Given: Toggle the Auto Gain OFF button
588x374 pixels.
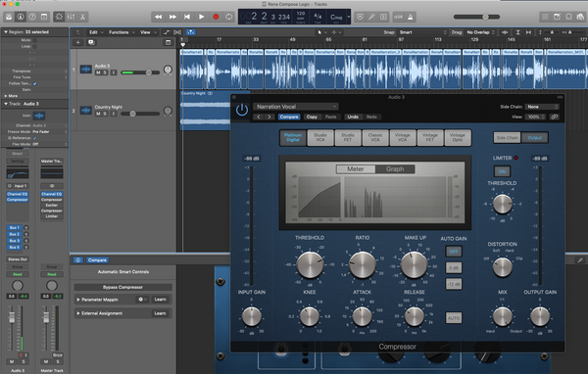Looking at the screenshot, I should tap(454, 252).
